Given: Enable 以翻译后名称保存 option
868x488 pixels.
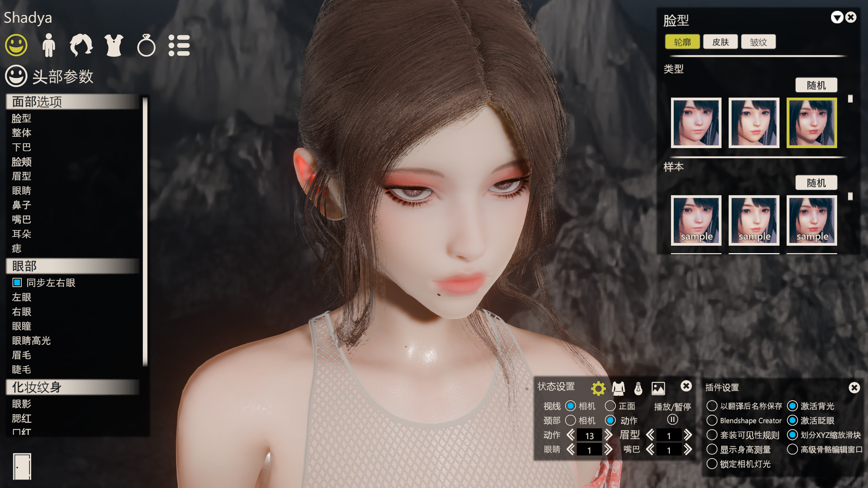Looking at the screenshot, I should 712,406.
